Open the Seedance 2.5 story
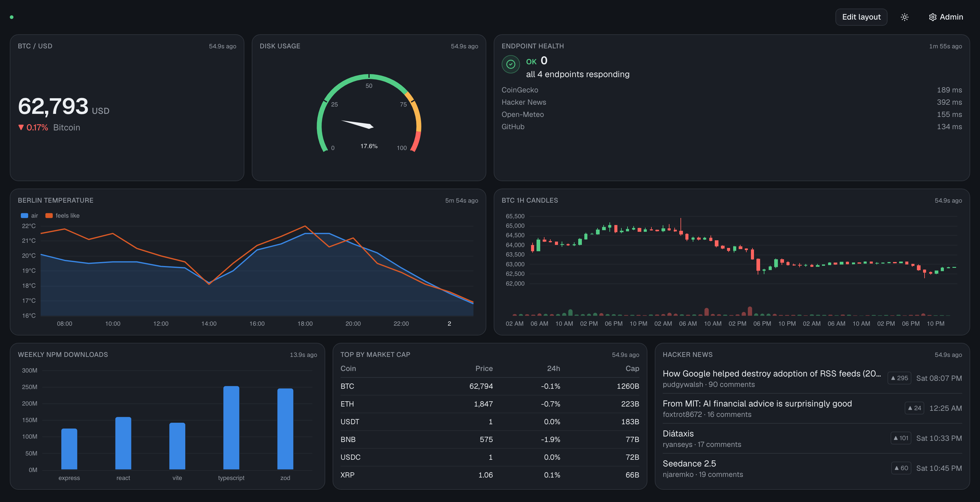This screenshot has width=980, height=502. point(689,464)
